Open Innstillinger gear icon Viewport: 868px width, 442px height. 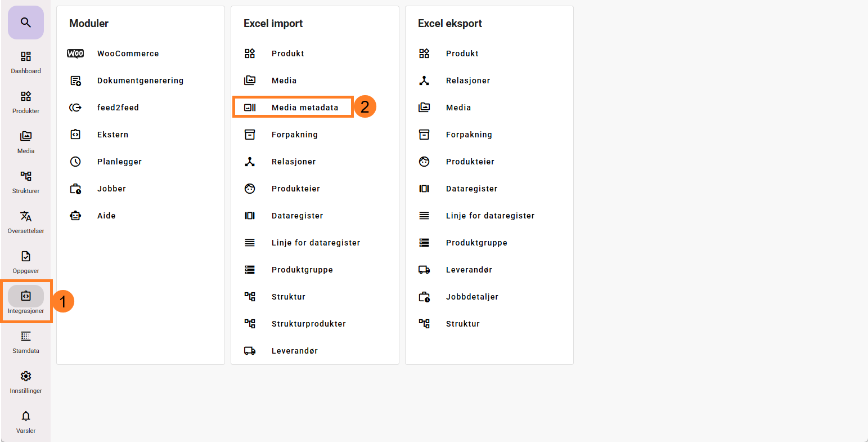26,376
